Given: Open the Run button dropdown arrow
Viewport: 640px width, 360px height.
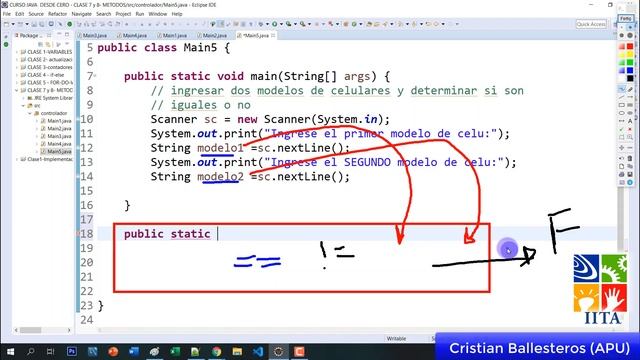Looking at the screenshot, I should (x=281, y=24).
